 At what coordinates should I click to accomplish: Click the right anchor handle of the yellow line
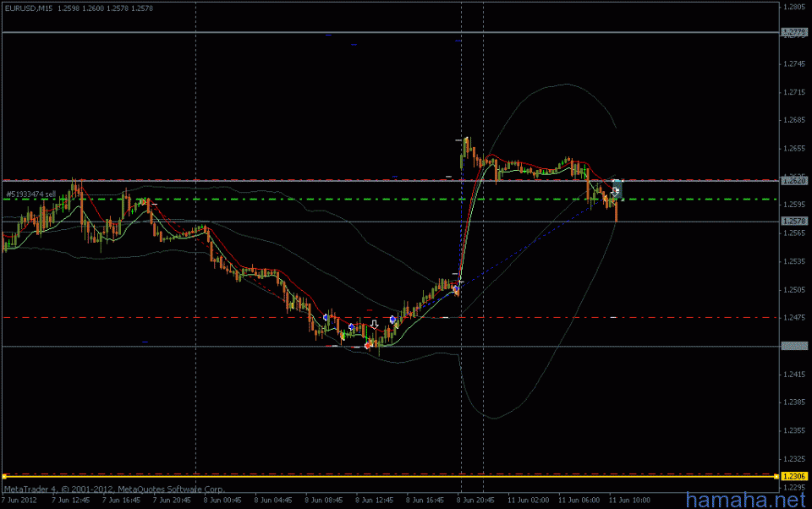point(776,476)
